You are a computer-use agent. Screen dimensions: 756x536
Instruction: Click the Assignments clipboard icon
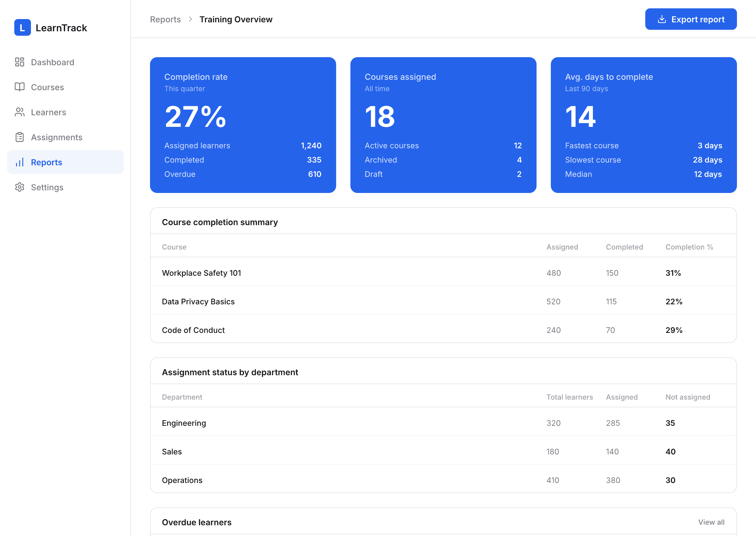pos(19,137)
